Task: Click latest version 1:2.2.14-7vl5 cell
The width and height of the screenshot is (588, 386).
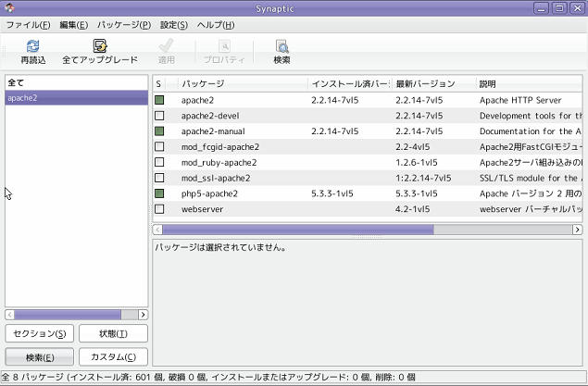Action: [423, 178]
